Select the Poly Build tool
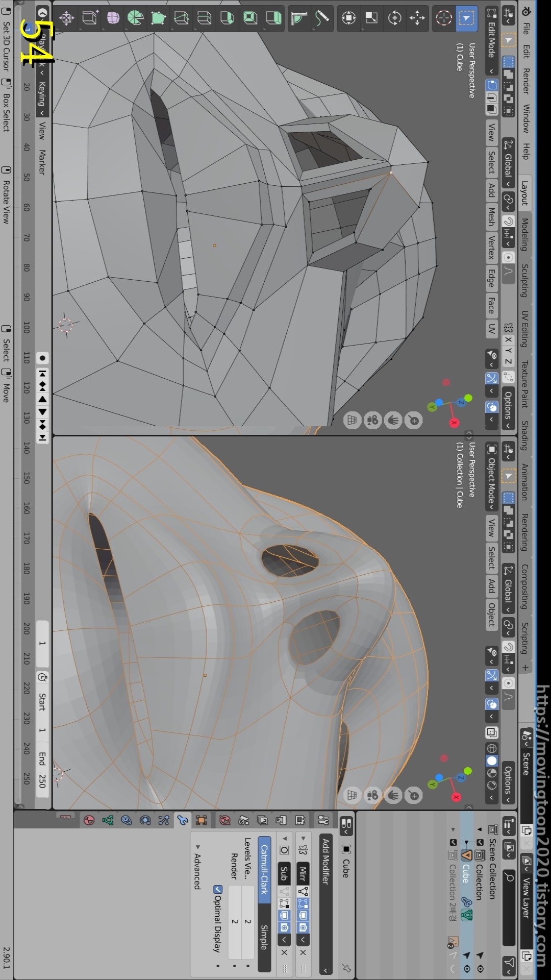This screenshot has height=980, width=551. tap(158, 18)
